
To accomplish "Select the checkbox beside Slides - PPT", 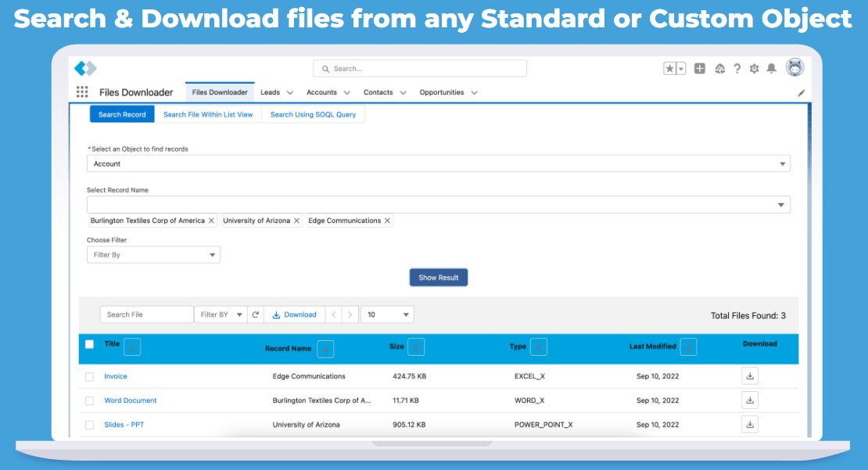I will pos(89,424).
